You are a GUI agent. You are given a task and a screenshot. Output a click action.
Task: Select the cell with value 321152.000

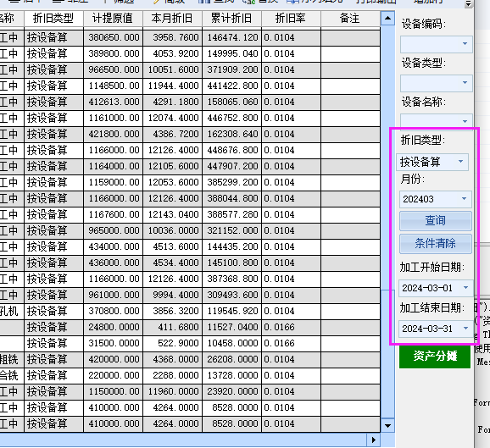pyautogui.click(x=232, y=230)
